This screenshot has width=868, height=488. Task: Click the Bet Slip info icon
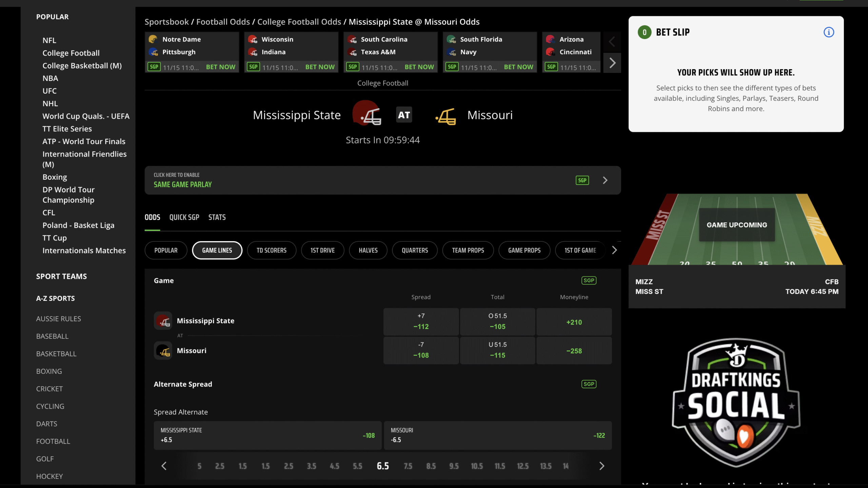(828, 32)
